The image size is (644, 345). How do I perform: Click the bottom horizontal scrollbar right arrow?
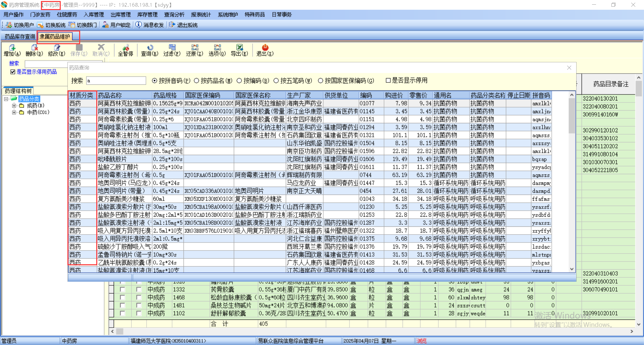(x=632, y=331)
